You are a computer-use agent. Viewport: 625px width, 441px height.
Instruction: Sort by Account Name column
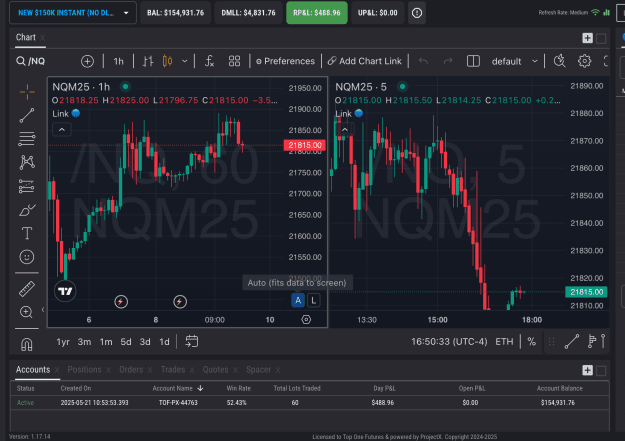pos(177,388)
